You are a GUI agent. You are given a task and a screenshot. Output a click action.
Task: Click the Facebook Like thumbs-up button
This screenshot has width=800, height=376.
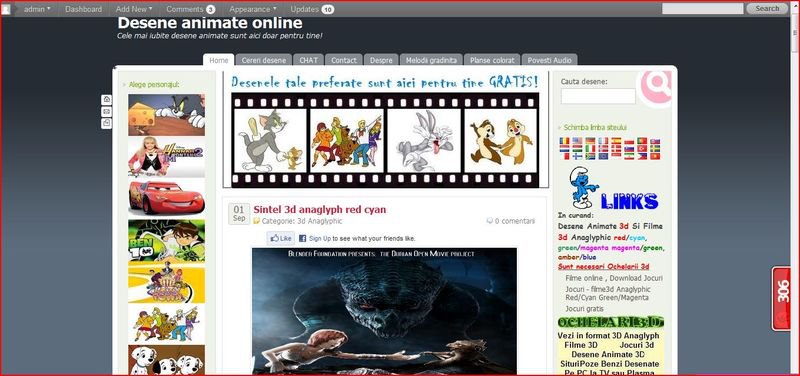281,238
